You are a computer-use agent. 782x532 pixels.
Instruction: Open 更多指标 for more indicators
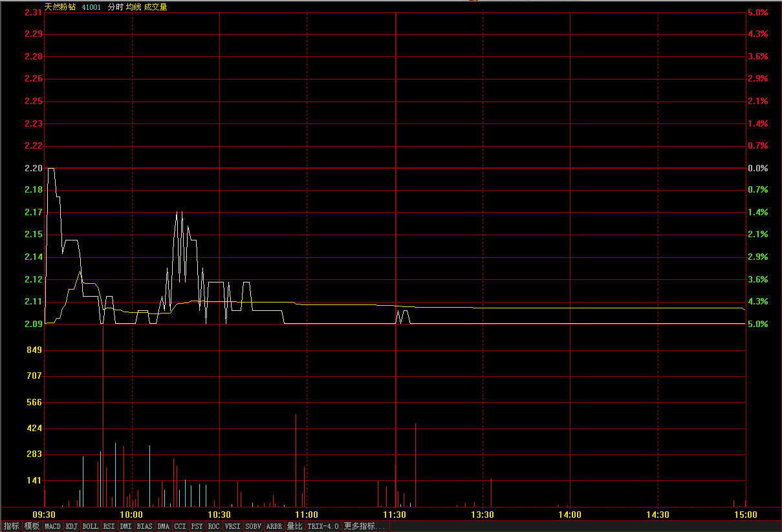tap(365, 526)
